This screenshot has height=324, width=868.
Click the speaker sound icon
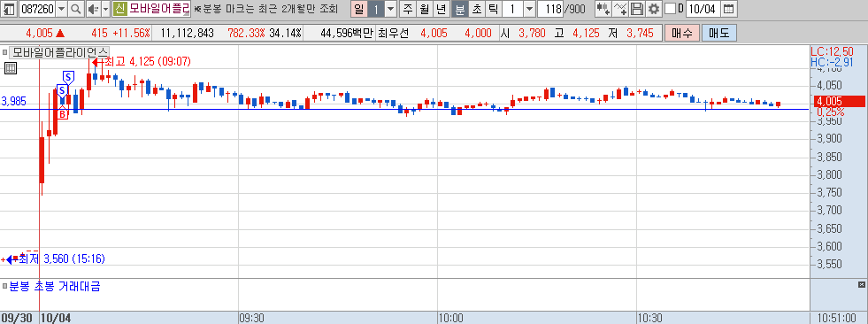(x=93, y=8)
